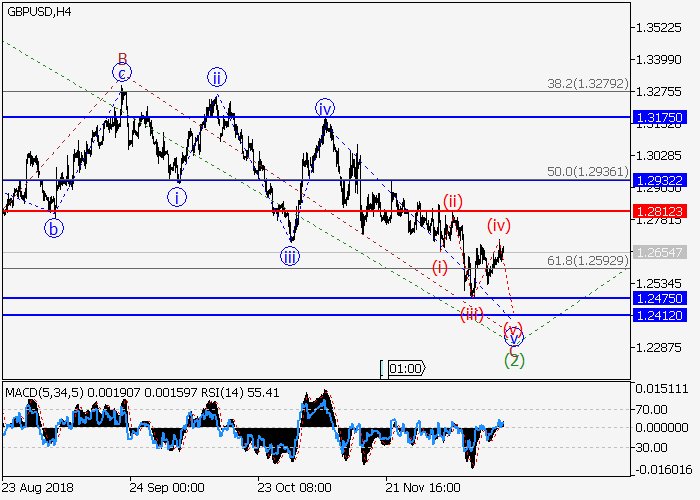Click the blue circled 'c' wave label
The width and height of the screenshot is (700, 500).
(x=122, y=73)
